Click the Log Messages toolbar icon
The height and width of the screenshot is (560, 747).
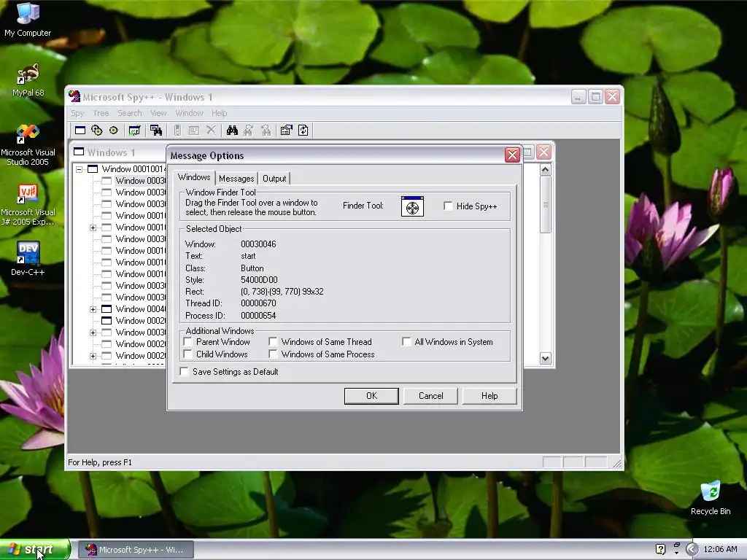134,131
